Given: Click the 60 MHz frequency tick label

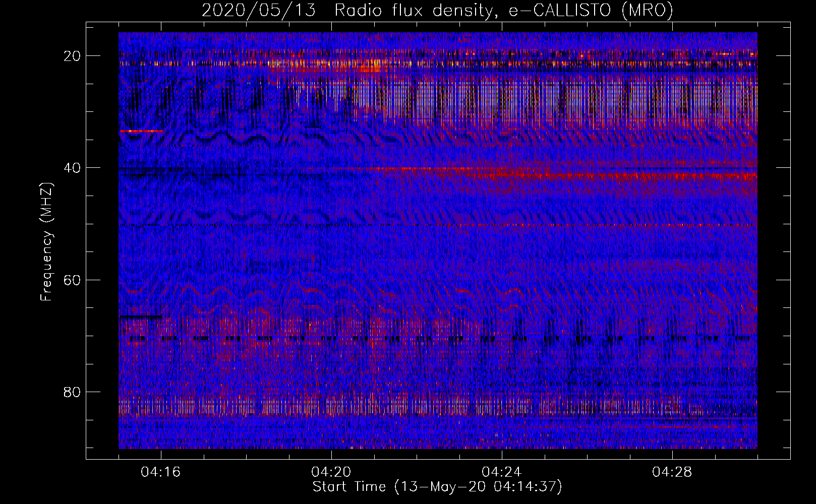Looking at the screenshot, I should [x=73, y=280].
